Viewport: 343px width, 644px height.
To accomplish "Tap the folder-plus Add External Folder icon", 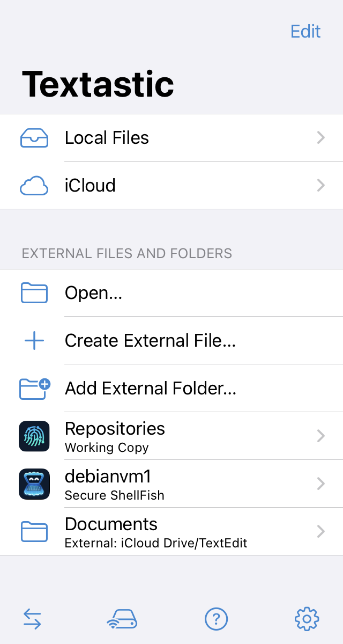I will (x=35, y=389).
